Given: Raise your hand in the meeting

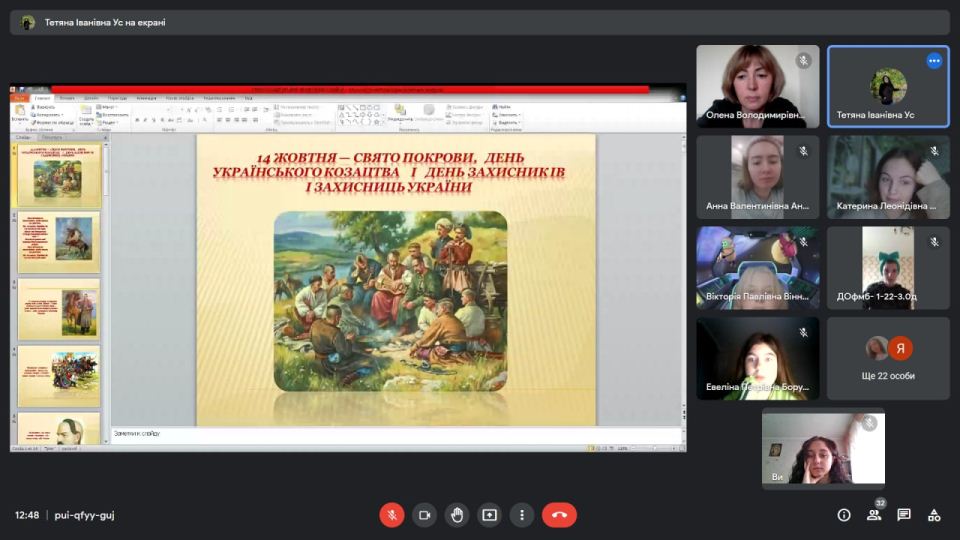Looking at the screenshot, I should (x=456, y=515).
